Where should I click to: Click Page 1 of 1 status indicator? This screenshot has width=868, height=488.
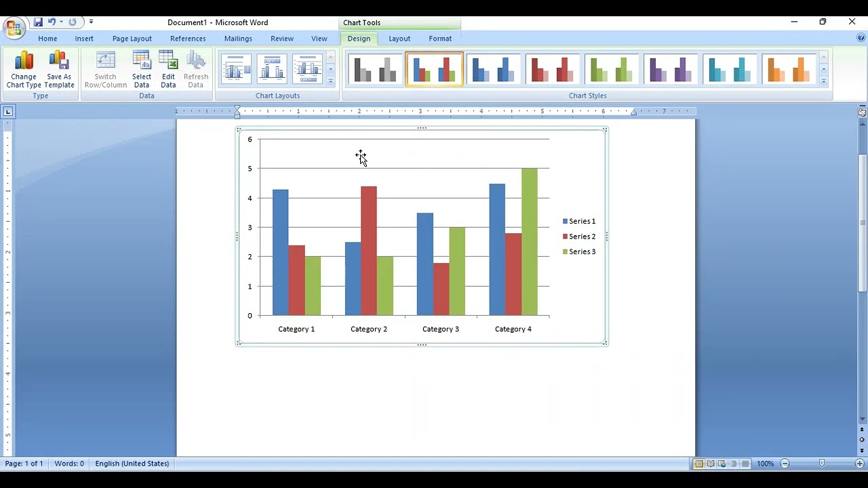(24, 464)
